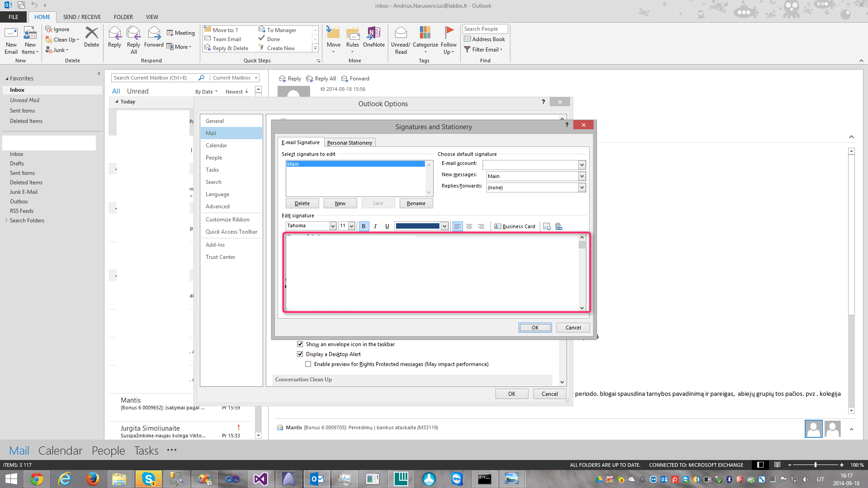Toggle bold formatting for the signature text
Viewport: 868px width, 488px height.
(x=363, y=226)
